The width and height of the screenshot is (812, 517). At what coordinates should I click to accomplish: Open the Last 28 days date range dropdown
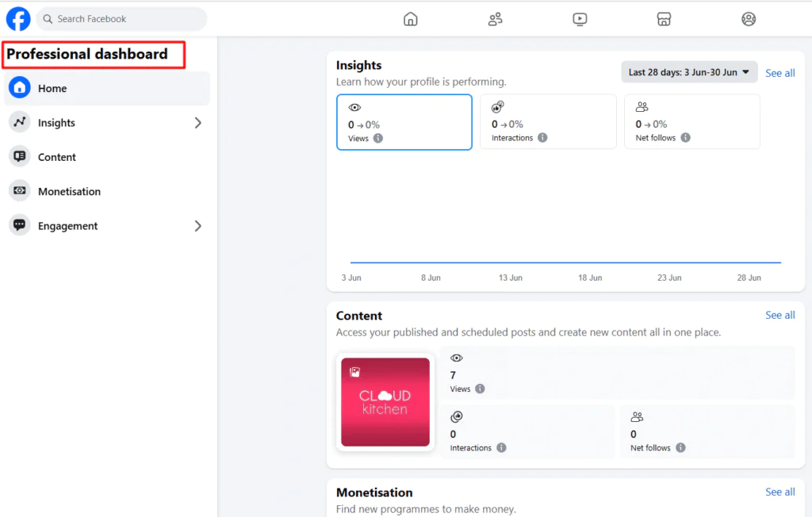click(x=689, y=72)
